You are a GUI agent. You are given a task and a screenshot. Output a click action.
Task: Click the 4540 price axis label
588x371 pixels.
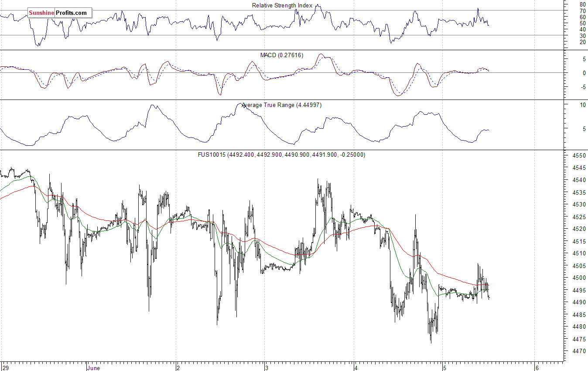(579, 180)
